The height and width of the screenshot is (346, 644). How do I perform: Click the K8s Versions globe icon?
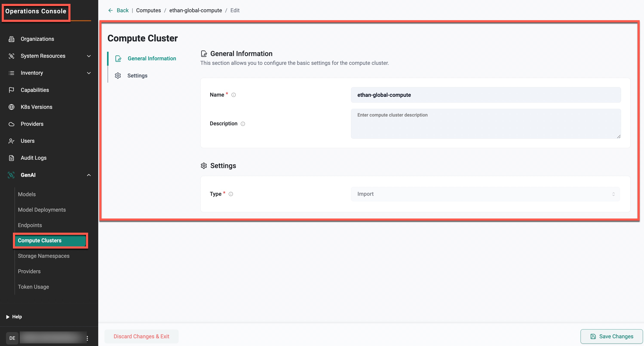click(11, 107)
